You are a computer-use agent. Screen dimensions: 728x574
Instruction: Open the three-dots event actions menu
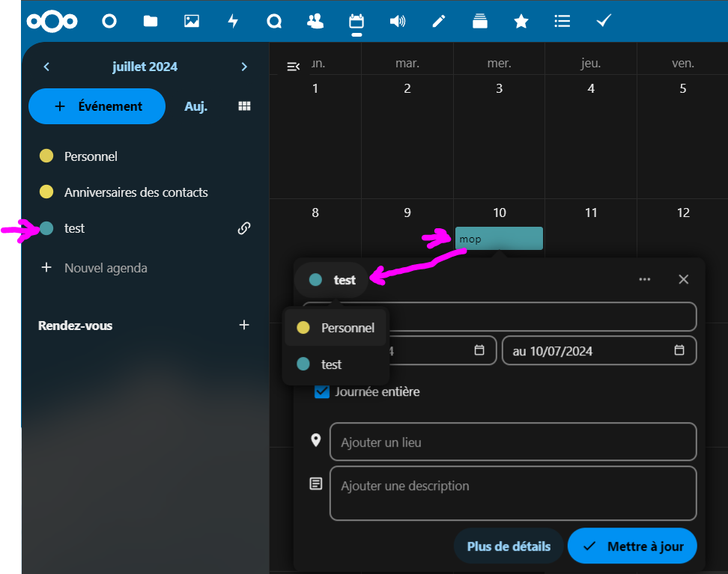point(644,279)
